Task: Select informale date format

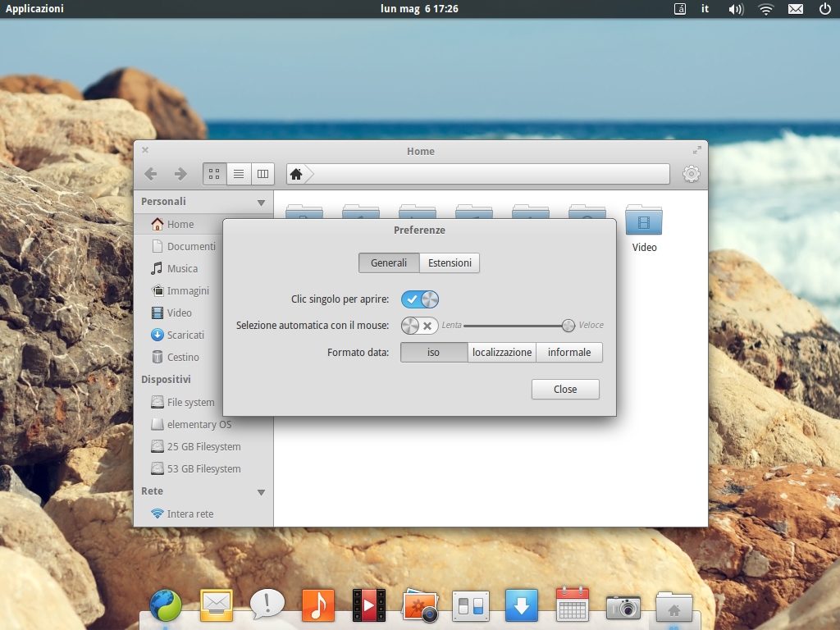Action: pos(569,353)
